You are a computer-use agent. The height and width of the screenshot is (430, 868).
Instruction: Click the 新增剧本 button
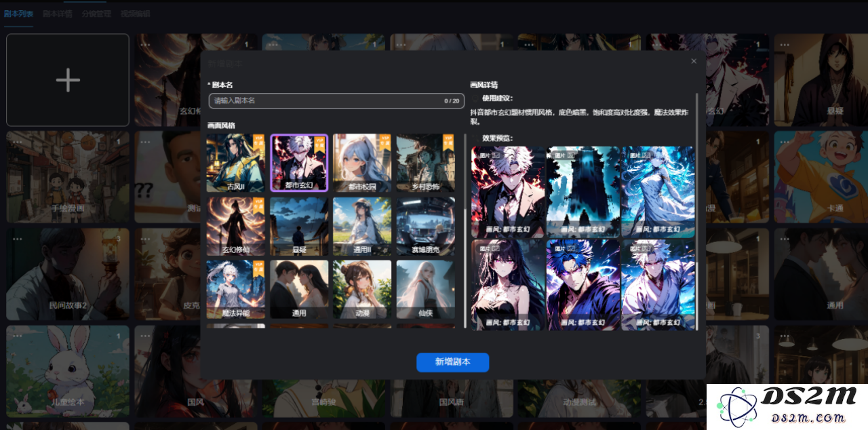coord(452,362)
